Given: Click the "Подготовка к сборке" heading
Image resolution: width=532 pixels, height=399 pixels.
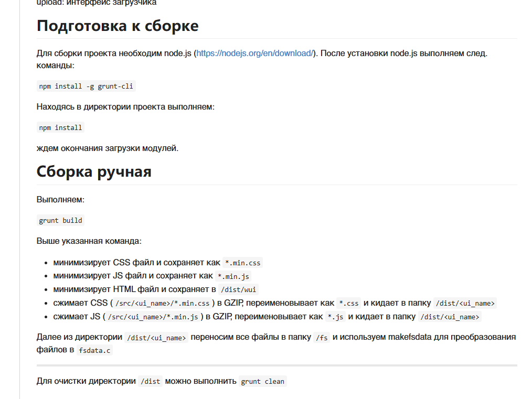Looking at the screenshot, I should tap(118, 26).
